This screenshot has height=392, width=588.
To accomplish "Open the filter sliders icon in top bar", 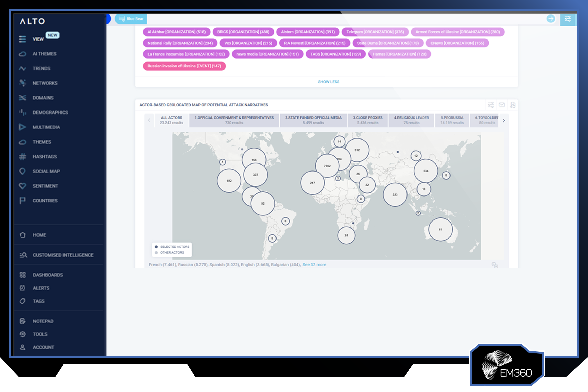I will (567, 19).
